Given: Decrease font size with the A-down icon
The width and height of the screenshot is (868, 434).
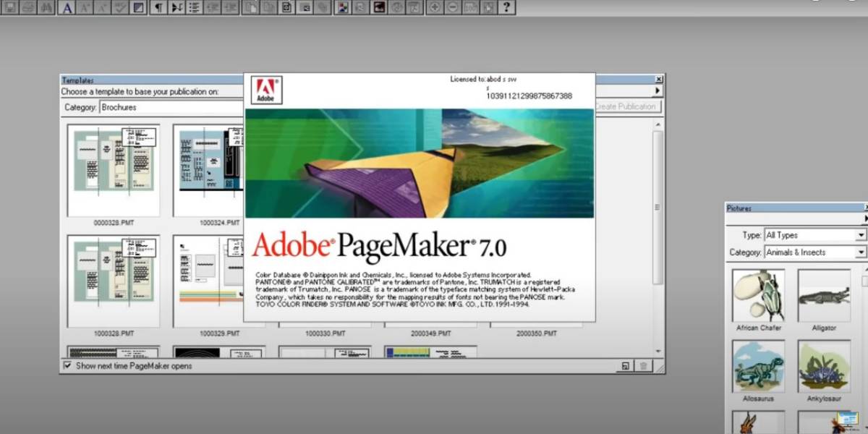Looking at the screenshot, I should [103, 8].
